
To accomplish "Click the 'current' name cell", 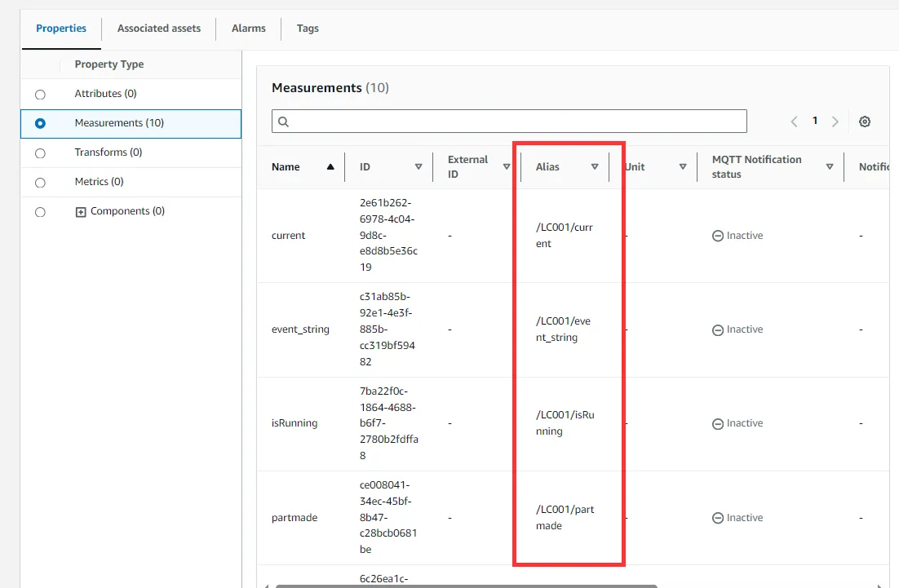I will tap(289, 236).
